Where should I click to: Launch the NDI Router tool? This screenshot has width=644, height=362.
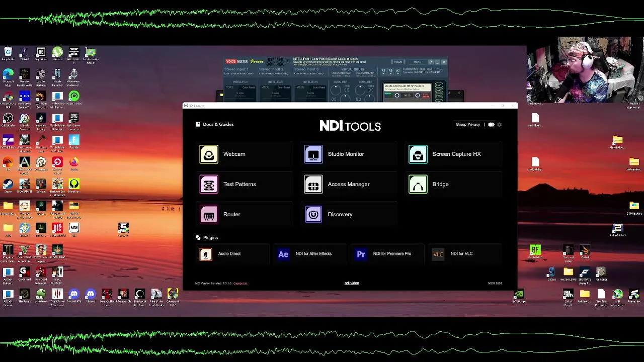(245, 214)
